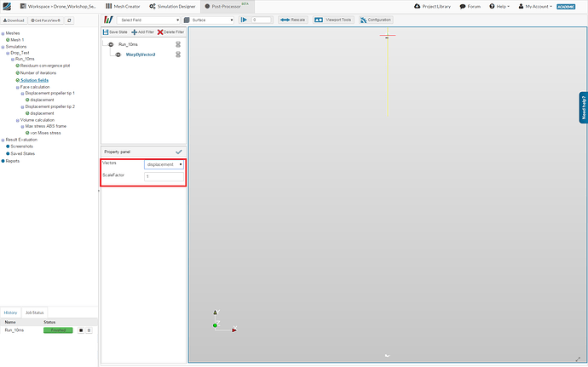Click the stop icon for Run_10ms
The image size is (588, 367).
81,330
